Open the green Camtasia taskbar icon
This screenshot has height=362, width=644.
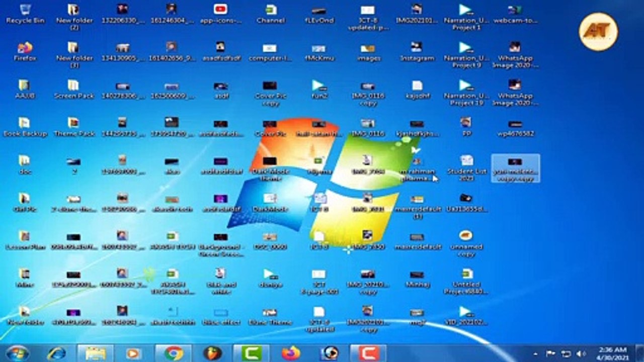[x=251, y=353]
